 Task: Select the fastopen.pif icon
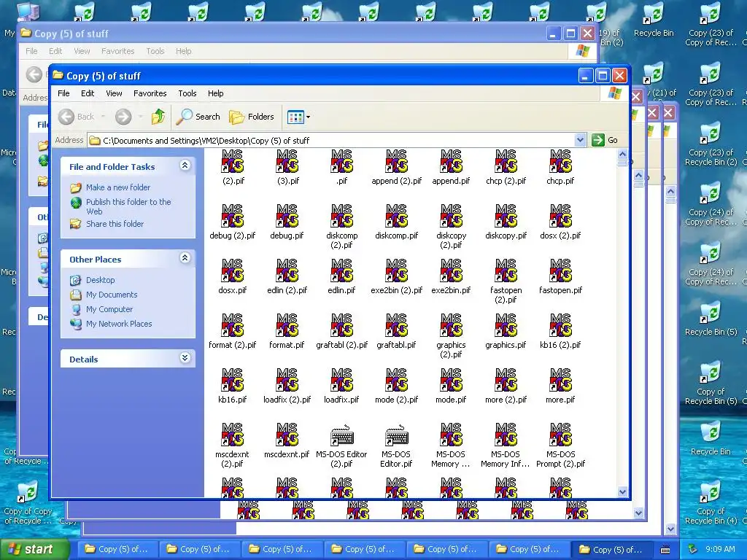pyautogui.click(x=560, y=270)
